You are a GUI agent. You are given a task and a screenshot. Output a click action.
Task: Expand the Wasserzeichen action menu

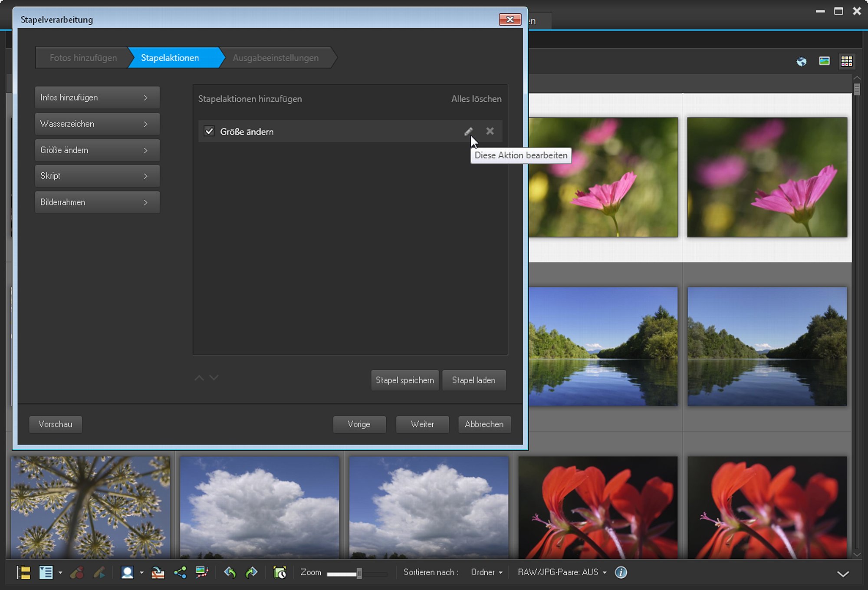point(97,124)
